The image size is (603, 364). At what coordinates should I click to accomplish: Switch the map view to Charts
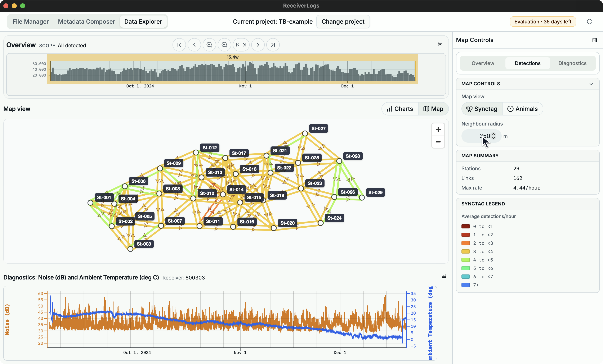click(x=400, y=109)
